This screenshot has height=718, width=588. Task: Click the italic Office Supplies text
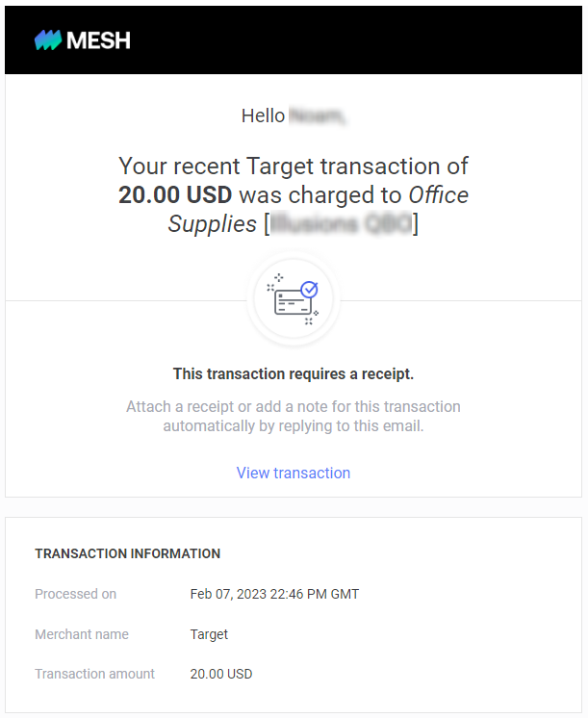tap(319, 209)
